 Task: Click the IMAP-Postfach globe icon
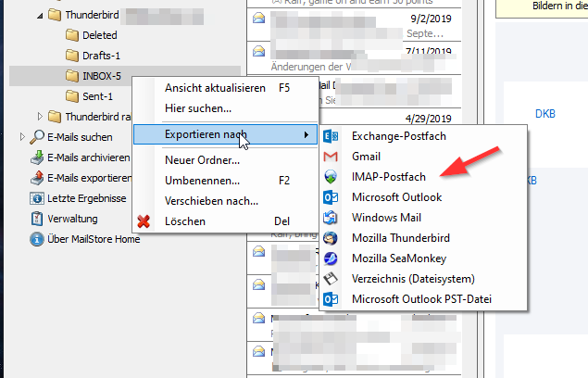331,177
